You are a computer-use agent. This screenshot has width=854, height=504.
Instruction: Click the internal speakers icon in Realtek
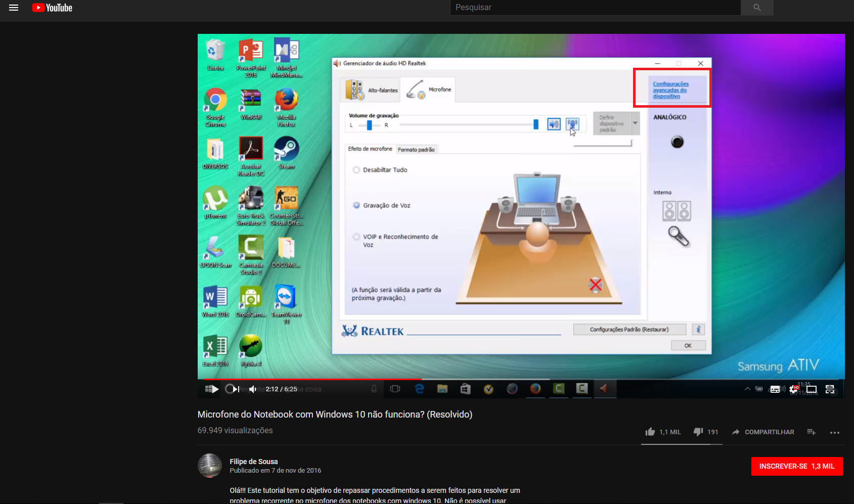[677, 211]
